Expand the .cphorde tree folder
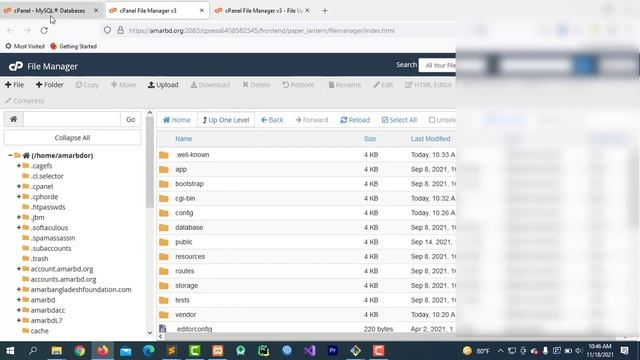This screenshot has width=640, height=360. 19,196
